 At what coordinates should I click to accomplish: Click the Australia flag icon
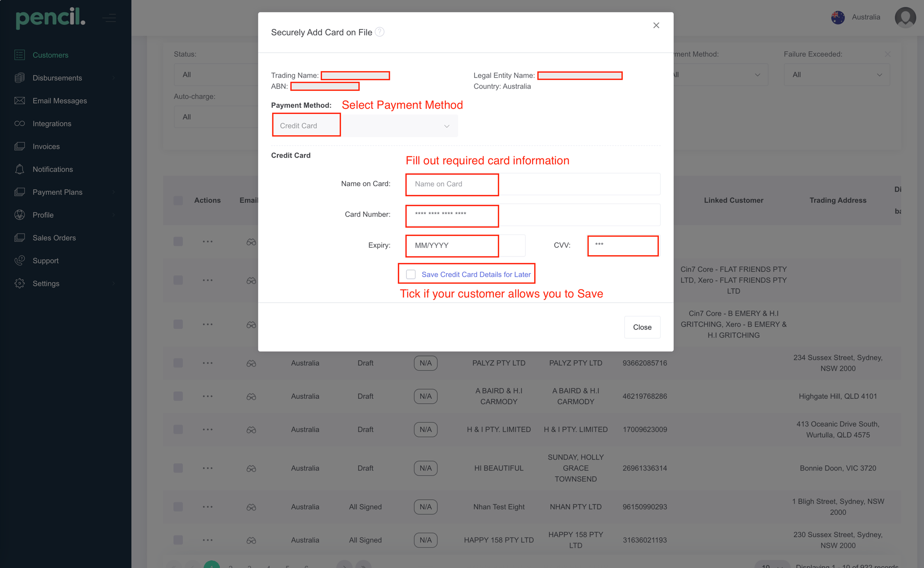[838, 17]
